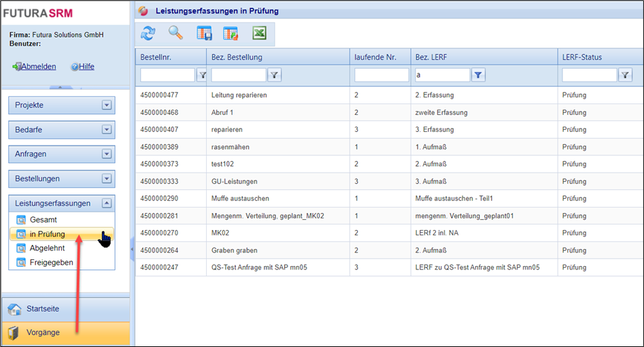Switch to the Startseite tab
This screenshot has height=347, width=644.
43,309
